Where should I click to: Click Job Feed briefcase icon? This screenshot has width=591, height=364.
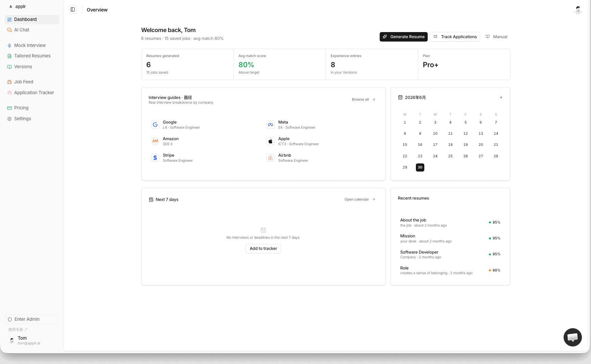click(x=9, y=82)
